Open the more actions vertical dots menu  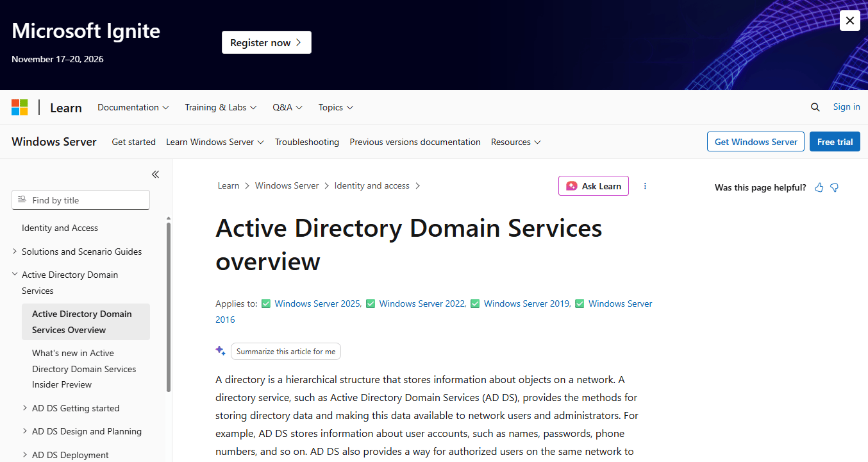(x=645, y=186)
